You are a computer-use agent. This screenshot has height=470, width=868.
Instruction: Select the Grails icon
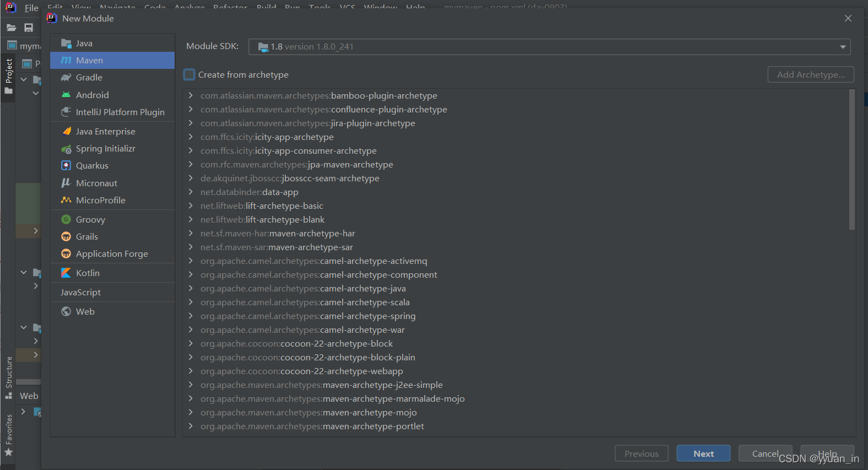click(x=66, y=236)
